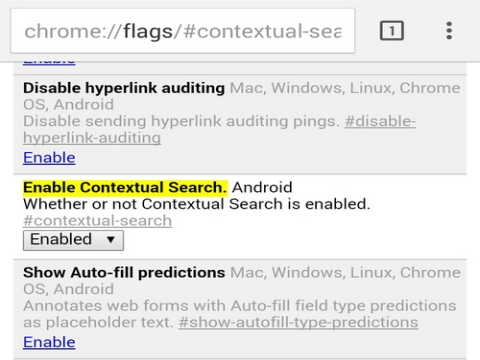Expand the Contextual Search Enabled dropdown
This screenshot has width=480, height=360.
73,240
